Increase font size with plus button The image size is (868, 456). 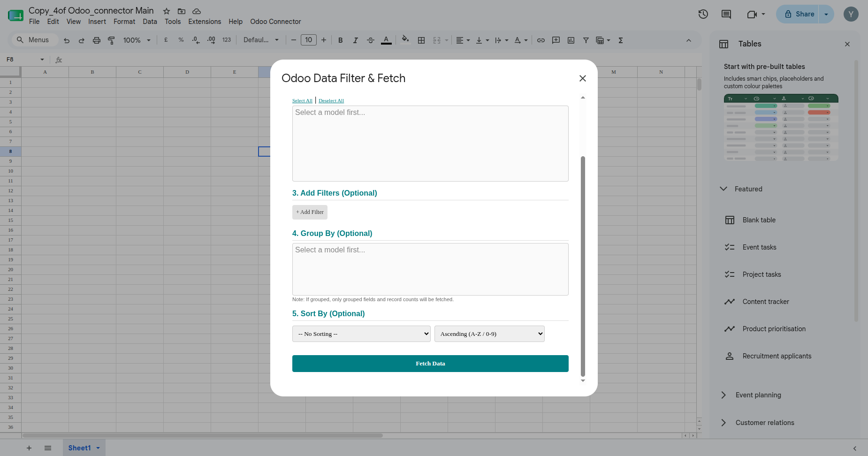pos(324,40)
